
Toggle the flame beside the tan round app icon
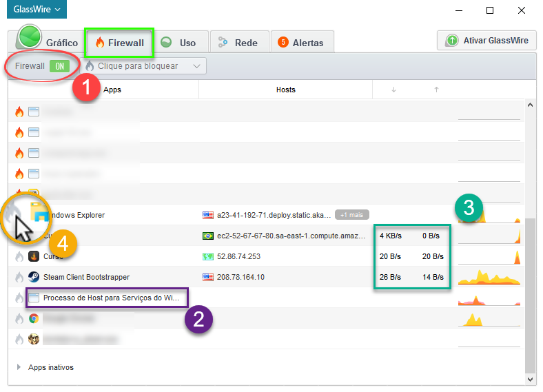(19, 340)
